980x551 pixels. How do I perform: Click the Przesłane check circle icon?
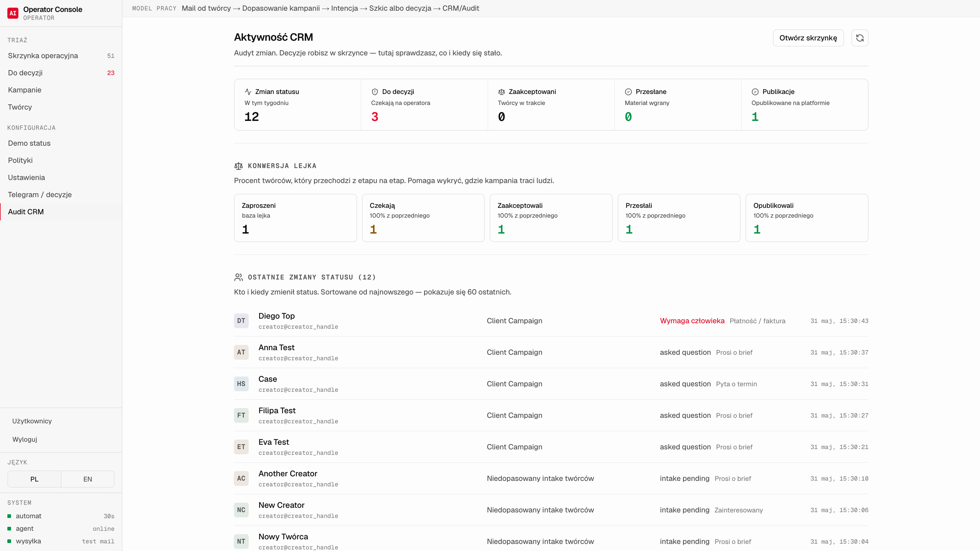pos(628,92)
